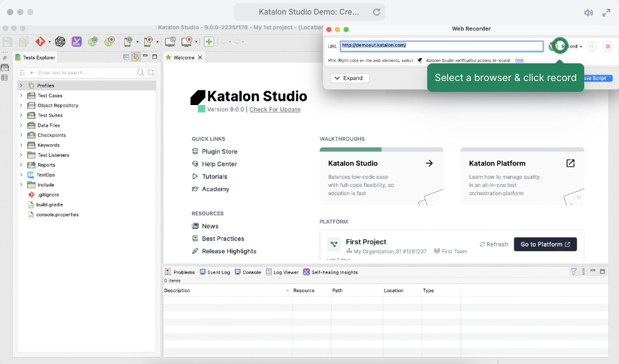Open the Release Highlights resource link
The height and width of the screenshot is (364, 619).
229,251
